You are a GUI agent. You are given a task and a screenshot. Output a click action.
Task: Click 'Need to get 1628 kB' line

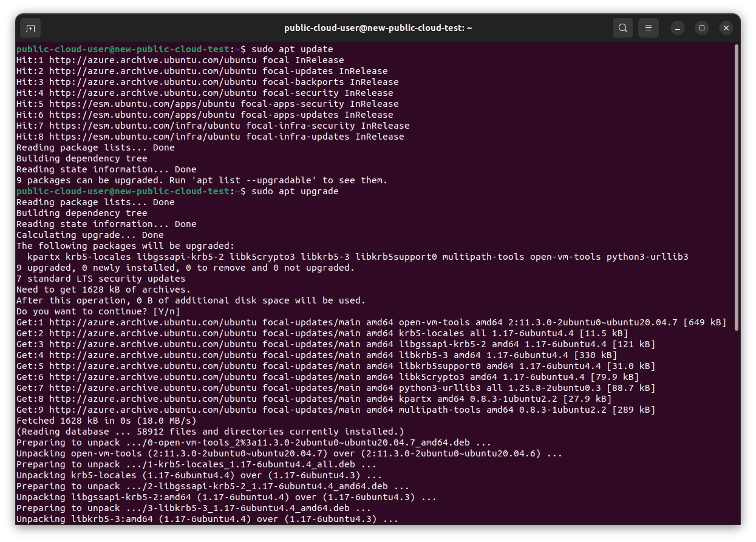(103, 290)
